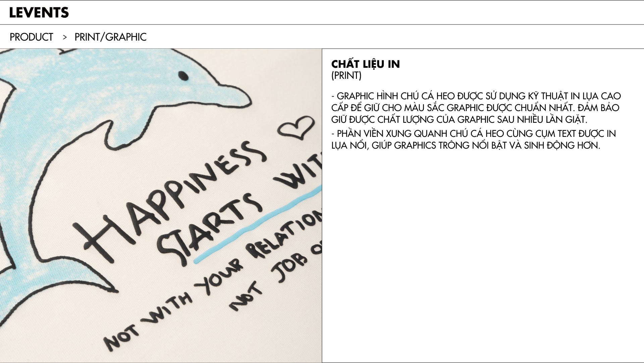
Task: Click the second paragraph about PHẦN VIỀN
Action: [x=473, y=139]
